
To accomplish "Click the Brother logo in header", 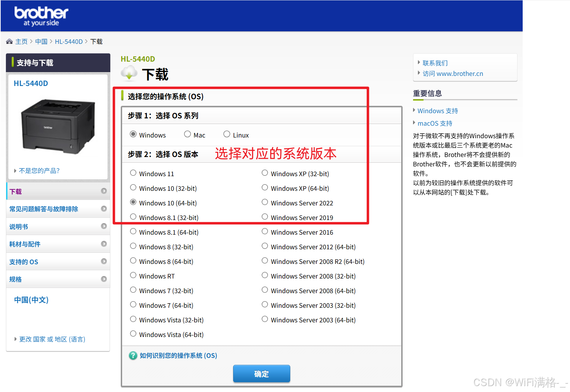I will click(x=41, y=16).
